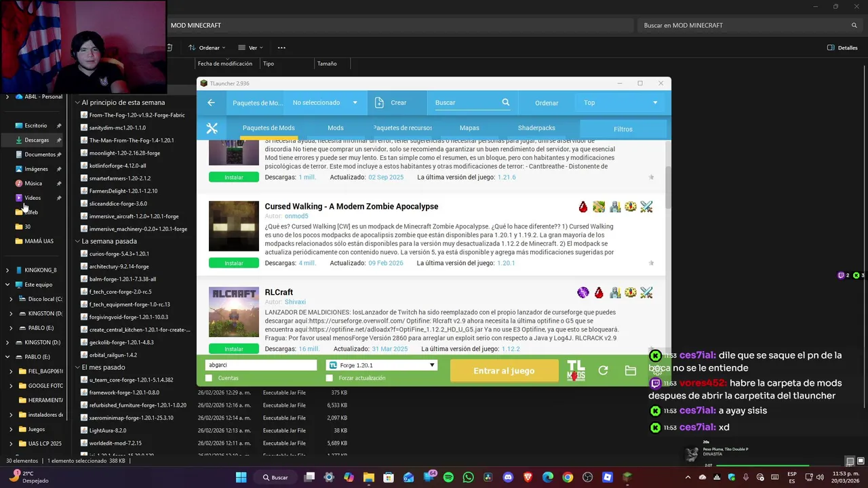The height and width of the screenshot is (488, 868).
Task: Click TLauncher's vertical scrollbar thumb
Action: tap(668, 187)
